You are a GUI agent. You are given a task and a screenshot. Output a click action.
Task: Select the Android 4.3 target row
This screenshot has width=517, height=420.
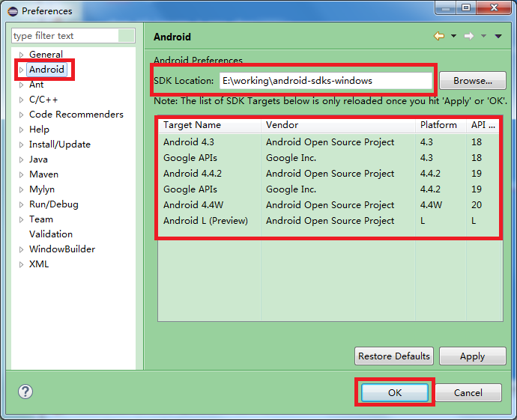[329, 142]
